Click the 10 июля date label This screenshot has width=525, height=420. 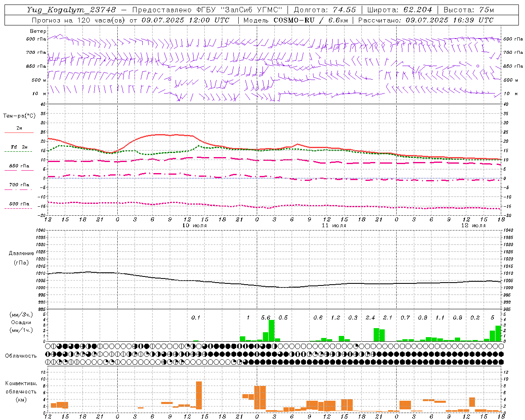[x=194, y=226]
